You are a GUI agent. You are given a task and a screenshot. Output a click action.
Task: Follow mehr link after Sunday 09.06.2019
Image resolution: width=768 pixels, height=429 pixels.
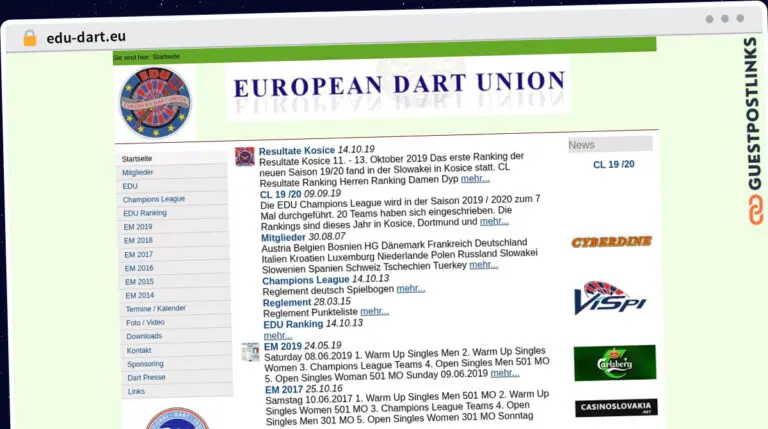[505, 373]
